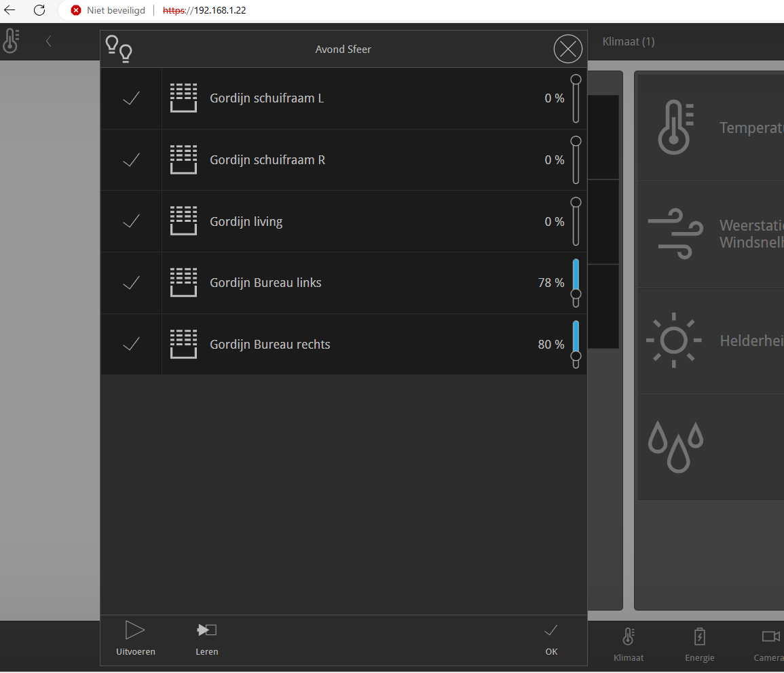Open the Temperatuur thermometer tile
784x673 pixels.
click(x=709, y=128)
